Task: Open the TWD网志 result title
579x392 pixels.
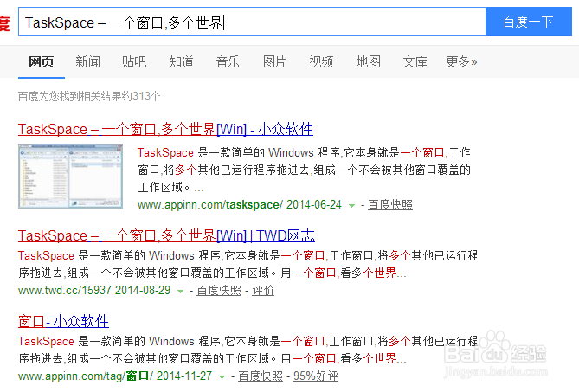Action: tap(166, 235)
